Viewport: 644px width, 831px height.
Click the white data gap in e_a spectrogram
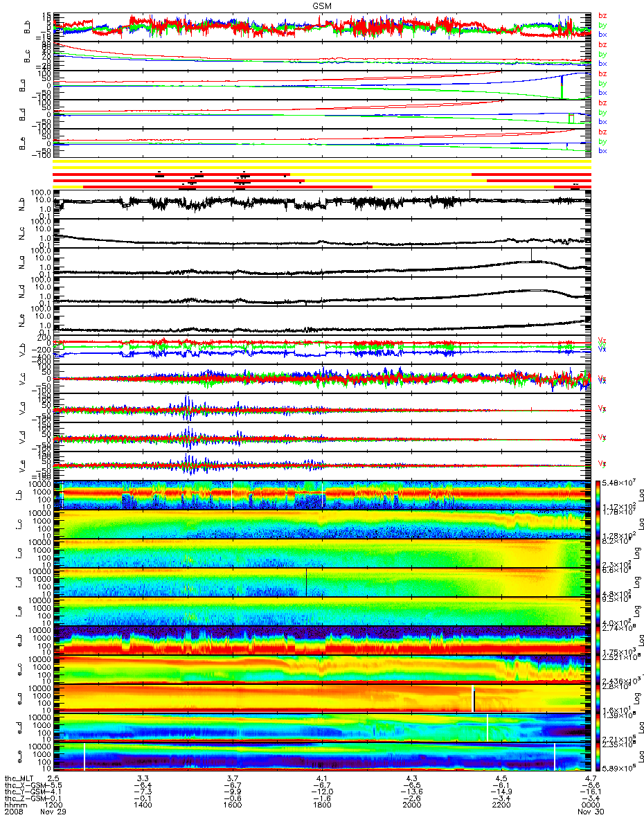pyautogui.click(x=473, y=699)
